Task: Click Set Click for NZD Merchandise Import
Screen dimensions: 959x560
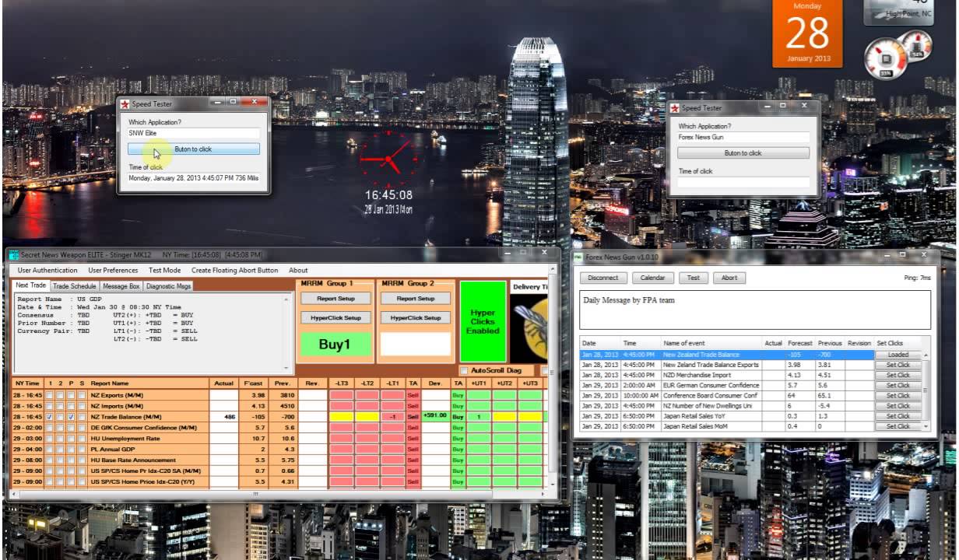Action: (x=898, y=375)
